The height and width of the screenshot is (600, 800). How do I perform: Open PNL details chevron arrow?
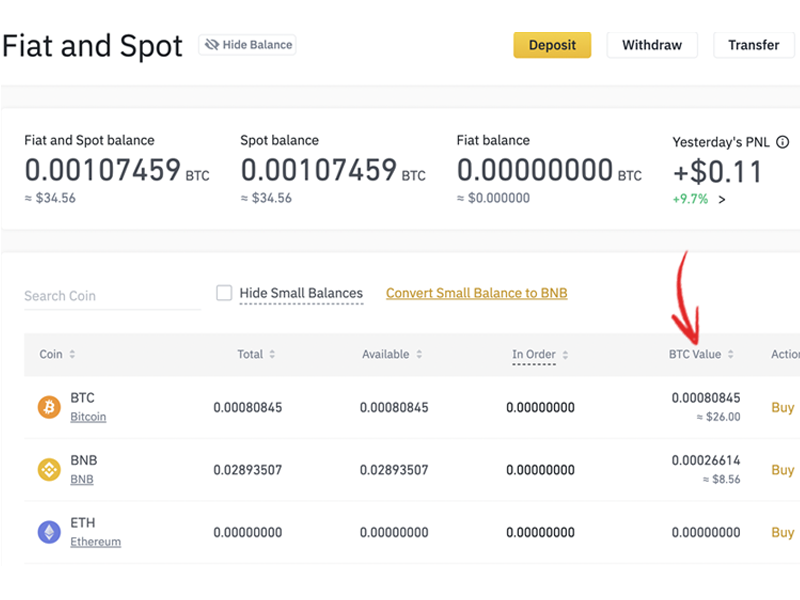coord(721,199)
